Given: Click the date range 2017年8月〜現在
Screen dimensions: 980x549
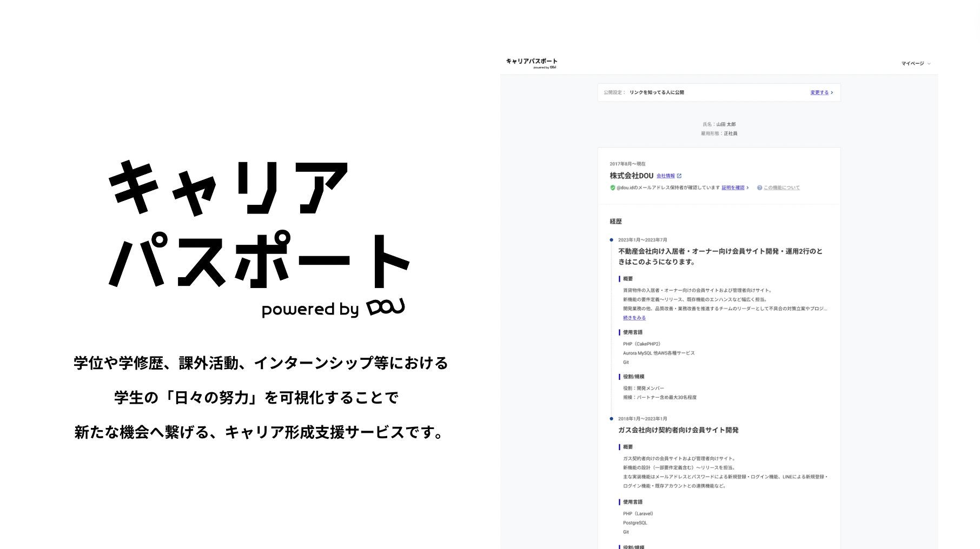Looking at the screenshot, I should [627, 164].
